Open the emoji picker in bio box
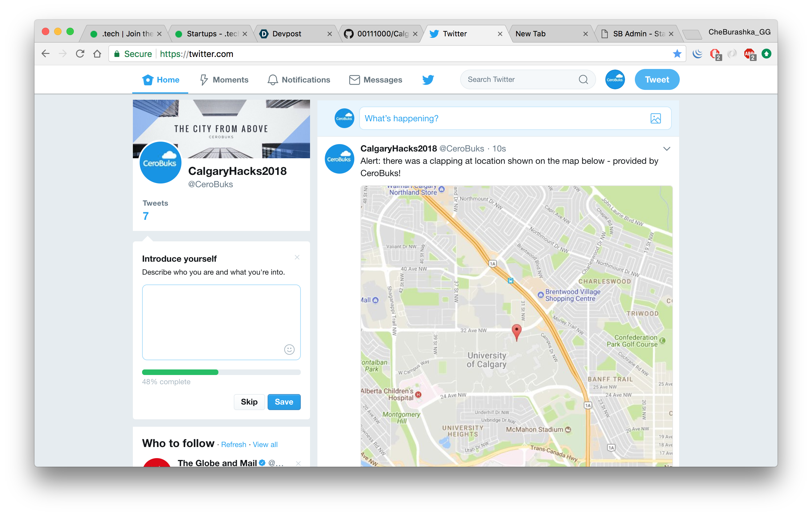 289,349
